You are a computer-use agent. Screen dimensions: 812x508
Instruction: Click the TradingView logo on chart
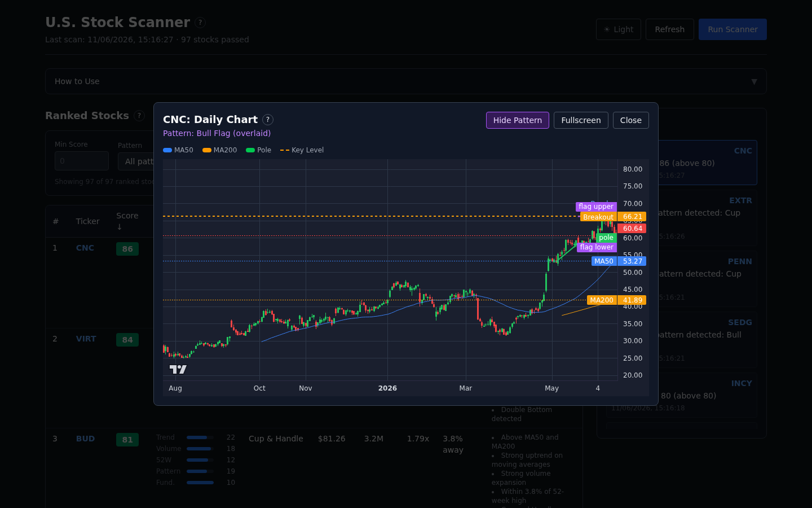point(178,369)
